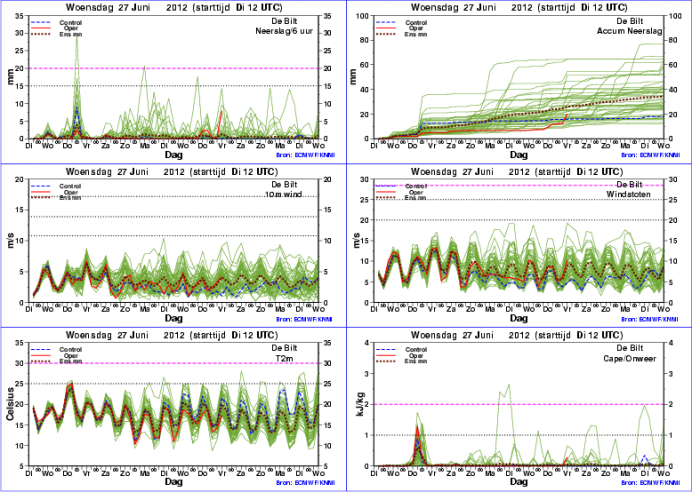Click the 'm/s' y-axis label of Windstoten chart
Viewport: 692px width, 492px height.
(x=356, y=241)
